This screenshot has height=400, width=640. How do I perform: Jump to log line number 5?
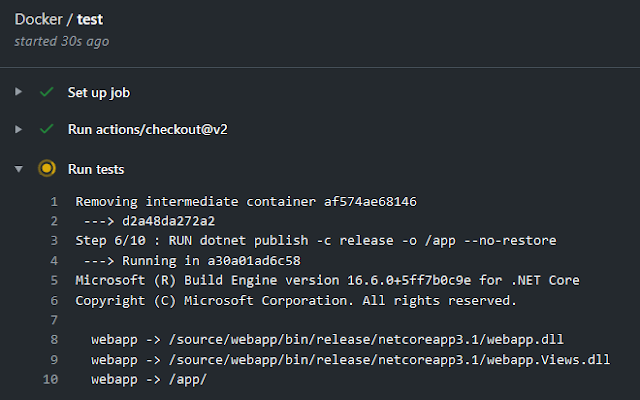[x=54, y=280]
